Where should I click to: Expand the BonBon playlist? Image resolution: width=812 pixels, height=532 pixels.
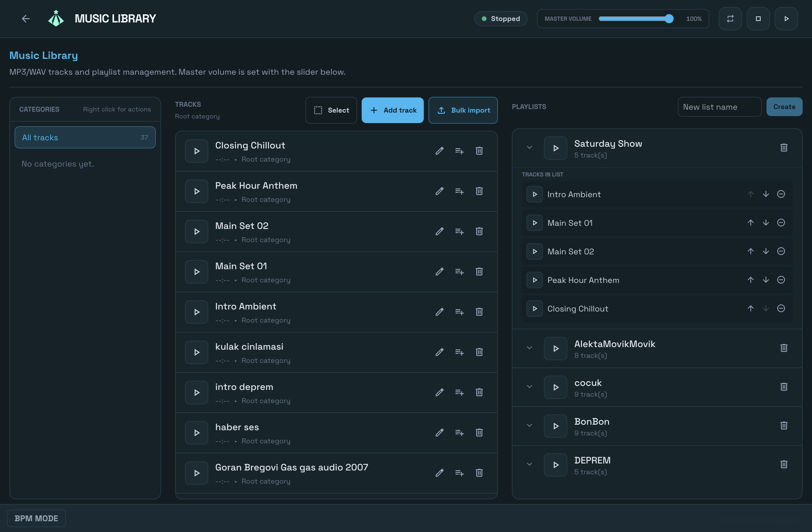click(x=529, y=426)
